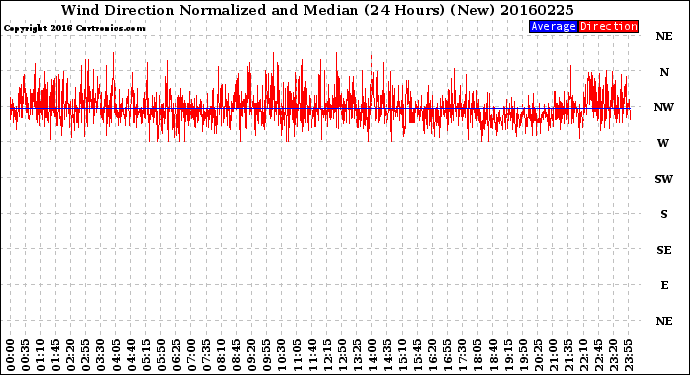Click the Copyright 2016 Cartronics.com text
Image resolution: width=690 pixels, height=375 pixels.
click(x=74, y=28)
